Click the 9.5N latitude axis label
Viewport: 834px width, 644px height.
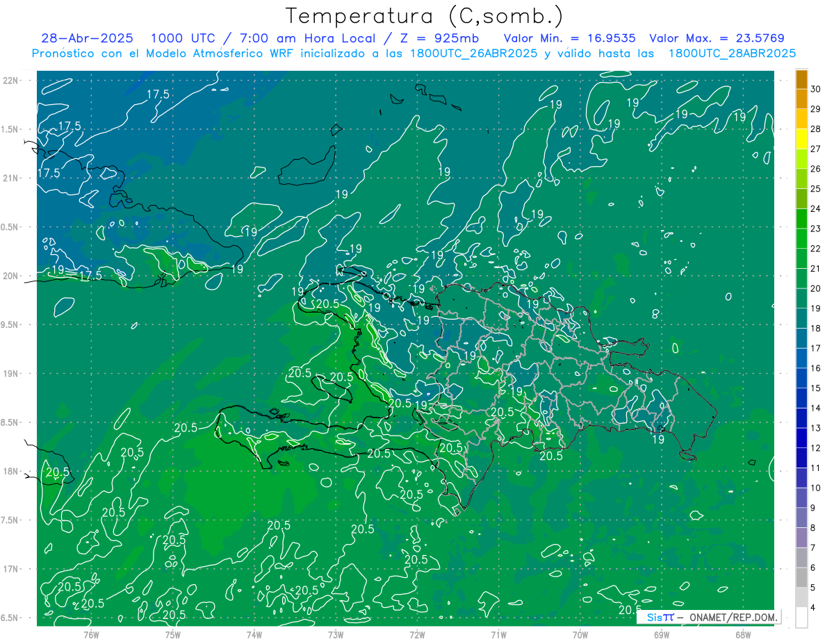(x=10, y=324)
